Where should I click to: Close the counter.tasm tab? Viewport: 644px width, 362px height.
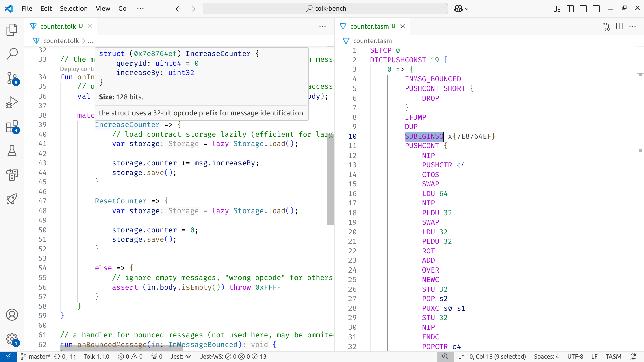[x=403, y=26]
